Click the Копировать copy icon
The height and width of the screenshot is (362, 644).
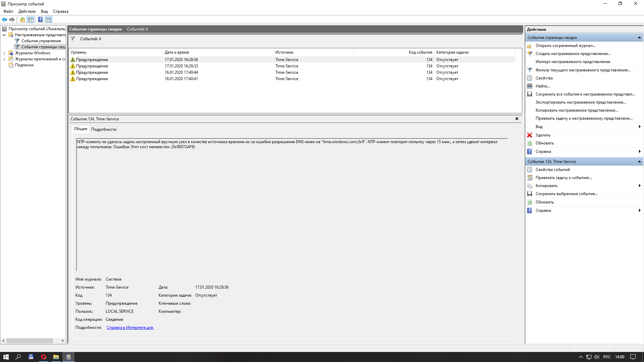[530, 186]
